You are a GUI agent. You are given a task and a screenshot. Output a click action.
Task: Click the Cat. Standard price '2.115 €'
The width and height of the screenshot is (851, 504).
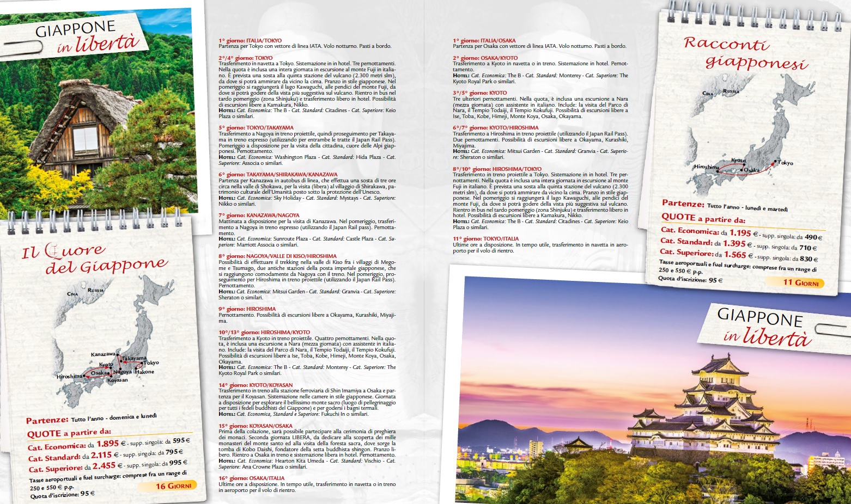click(x=105, y=455)
